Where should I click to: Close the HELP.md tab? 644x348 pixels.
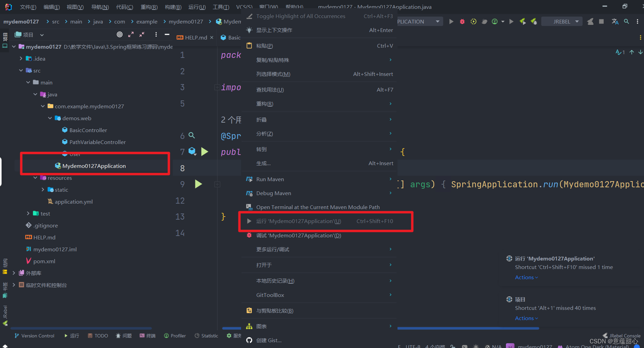tap(212, 38)
